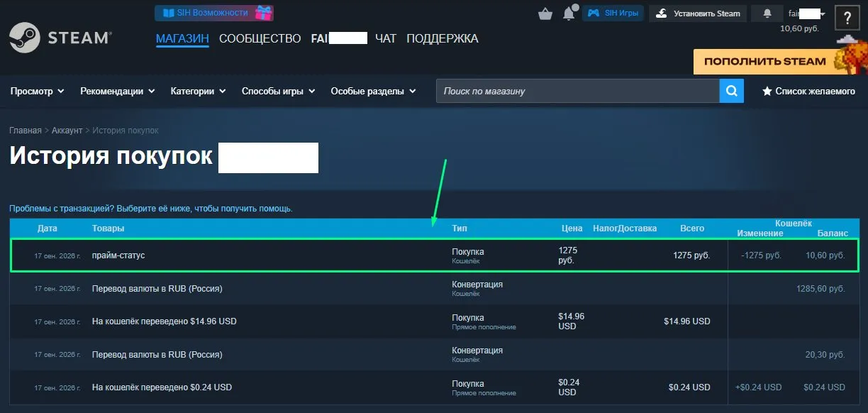Screen dimensions: 868x413
Task: Select the $14.96 USD wallet transfer row
Action: point(434,321)
